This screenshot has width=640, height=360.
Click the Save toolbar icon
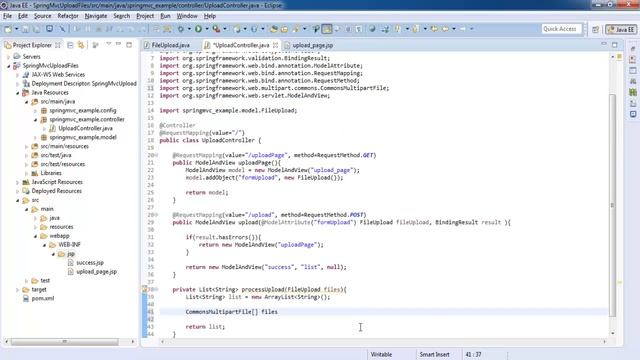click(25, 29)
